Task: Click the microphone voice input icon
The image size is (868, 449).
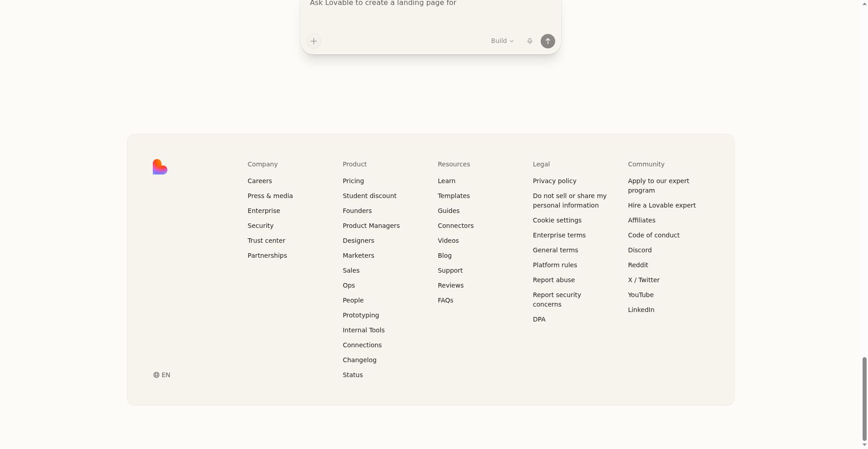Action: pos(530,41)
